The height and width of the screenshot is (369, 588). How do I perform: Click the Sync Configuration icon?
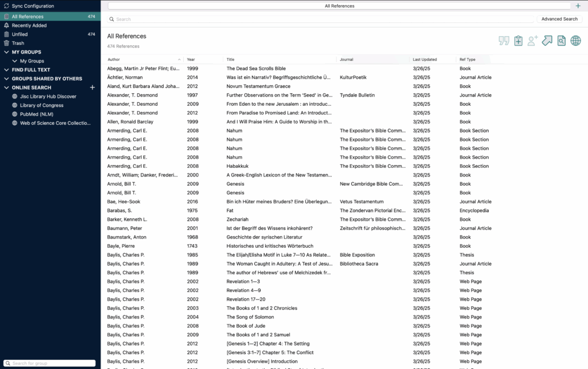[6, 6]
